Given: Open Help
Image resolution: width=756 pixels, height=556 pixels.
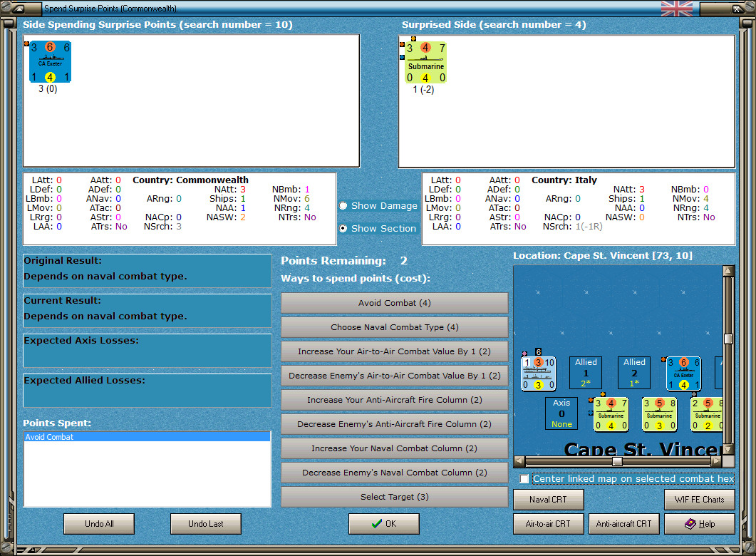Looking at the screenshot, I should pos(700,524).
